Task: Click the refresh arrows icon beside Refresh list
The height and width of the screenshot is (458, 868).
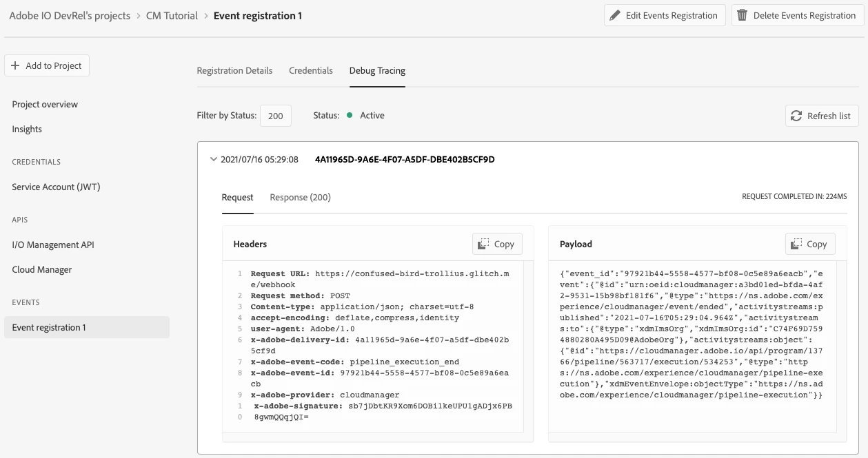Action: [796, 116]
